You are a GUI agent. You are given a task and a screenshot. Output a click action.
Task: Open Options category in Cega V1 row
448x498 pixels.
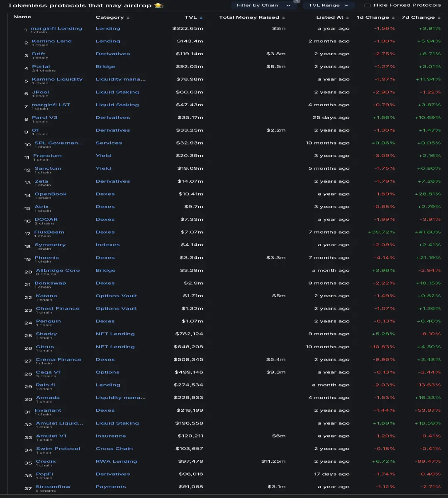[x=107, y=372]
